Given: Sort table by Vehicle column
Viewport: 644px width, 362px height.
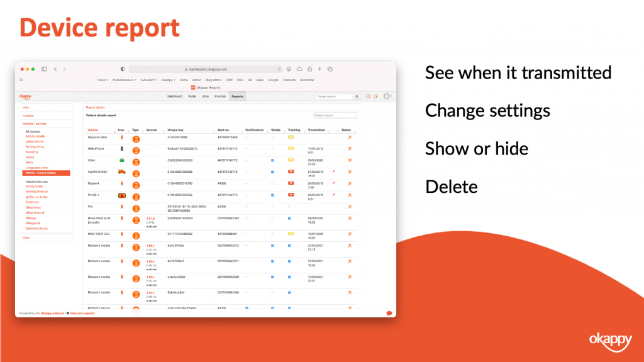Looking at the screenshot, I should click(93, 130).
